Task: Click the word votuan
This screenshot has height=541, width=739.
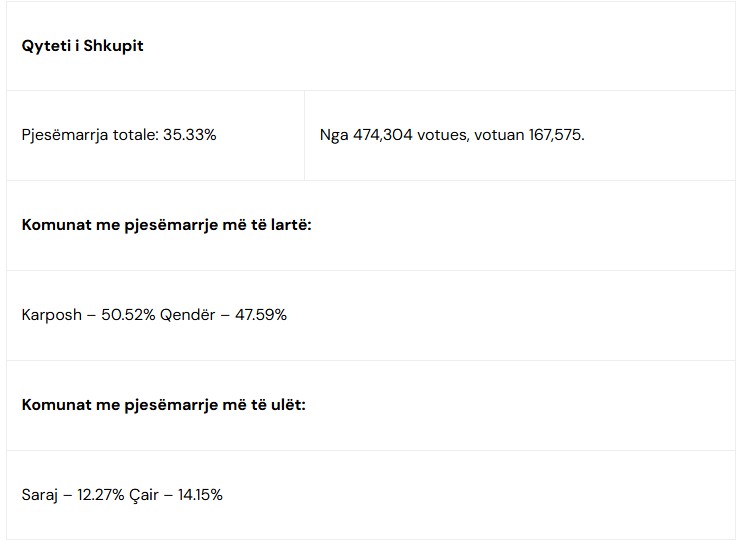Action: 497,135
